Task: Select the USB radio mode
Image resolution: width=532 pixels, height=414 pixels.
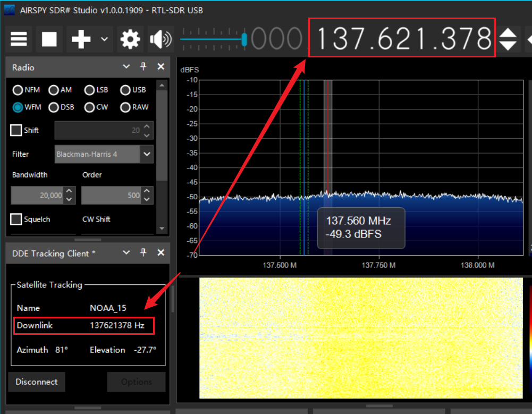Action: coord(125,90)
